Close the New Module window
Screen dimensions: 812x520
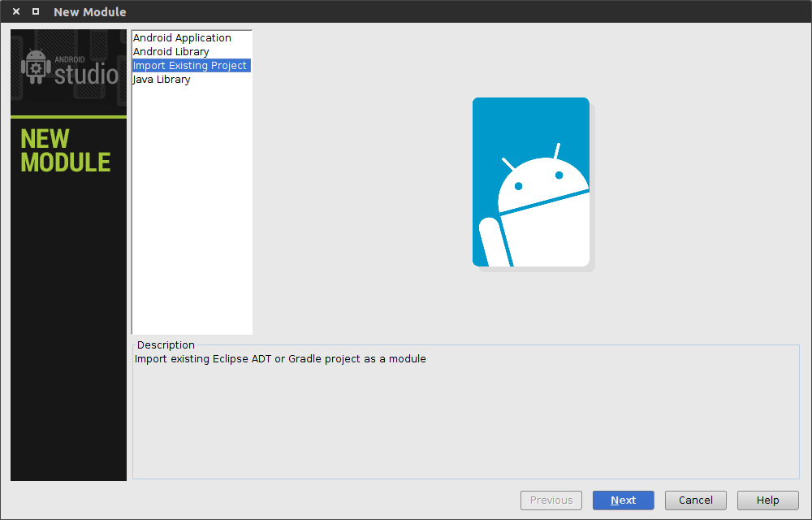click(x=16, y=11)
